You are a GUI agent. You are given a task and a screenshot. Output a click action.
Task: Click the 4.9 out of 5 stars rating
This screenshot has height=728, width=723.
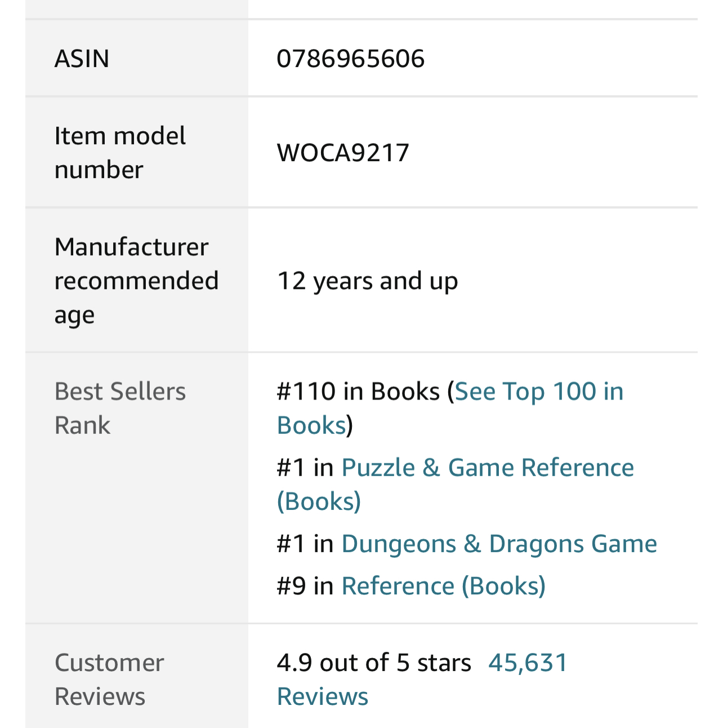(x=374, y=663)
